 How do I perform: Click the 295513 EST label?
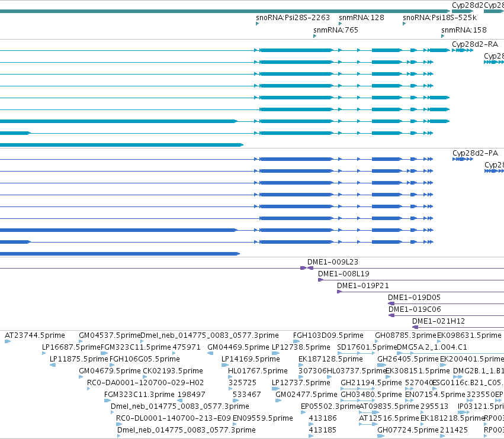point(435,406)
